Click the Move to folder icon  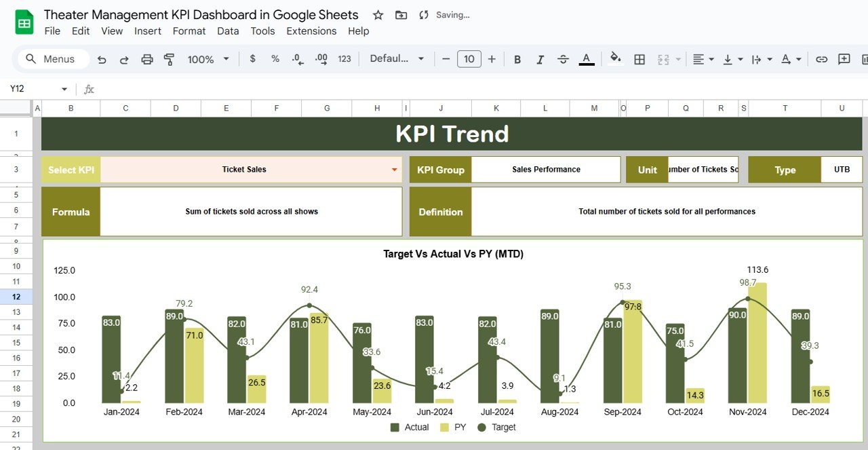click(x=401, y=15)
